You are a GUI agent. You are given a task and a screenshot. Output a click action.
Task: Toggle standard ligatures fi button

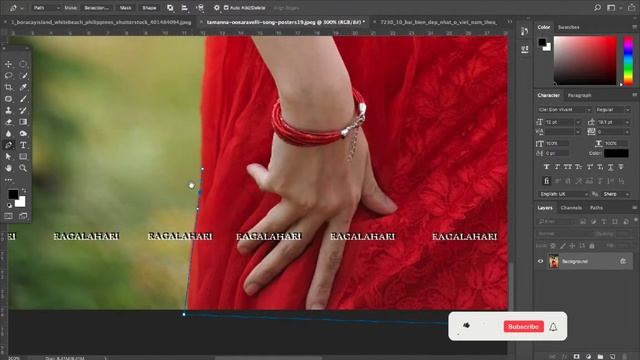point(546,180)
